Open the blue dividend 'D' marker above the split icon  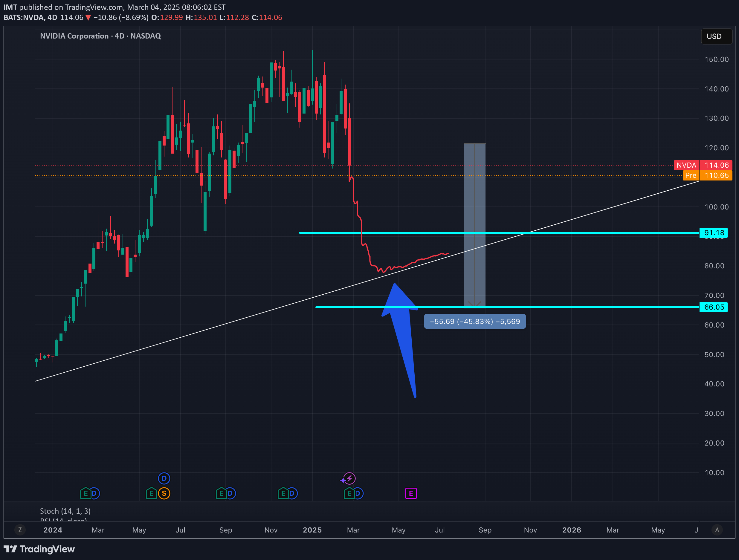coord(164,478)
